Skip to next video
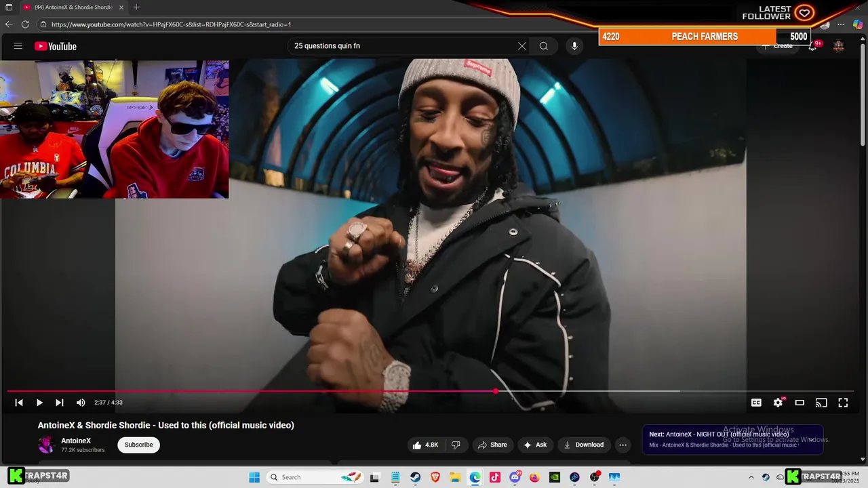 (60, 403)
